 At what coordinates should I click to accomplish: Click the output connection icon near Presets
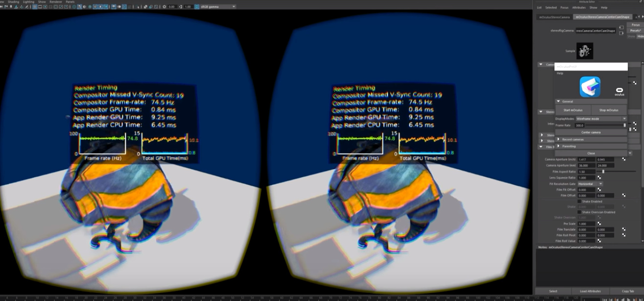click(x=621, y=33)
